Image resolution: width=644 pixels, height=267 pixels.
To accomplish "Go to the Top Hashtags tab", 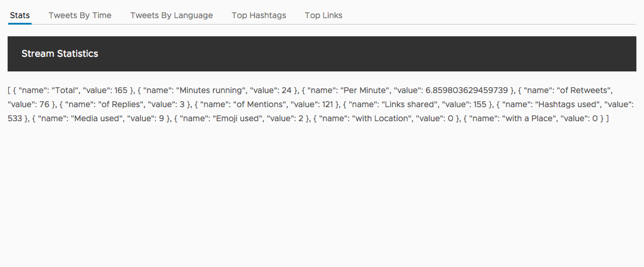I will click(x=259, y=15).
